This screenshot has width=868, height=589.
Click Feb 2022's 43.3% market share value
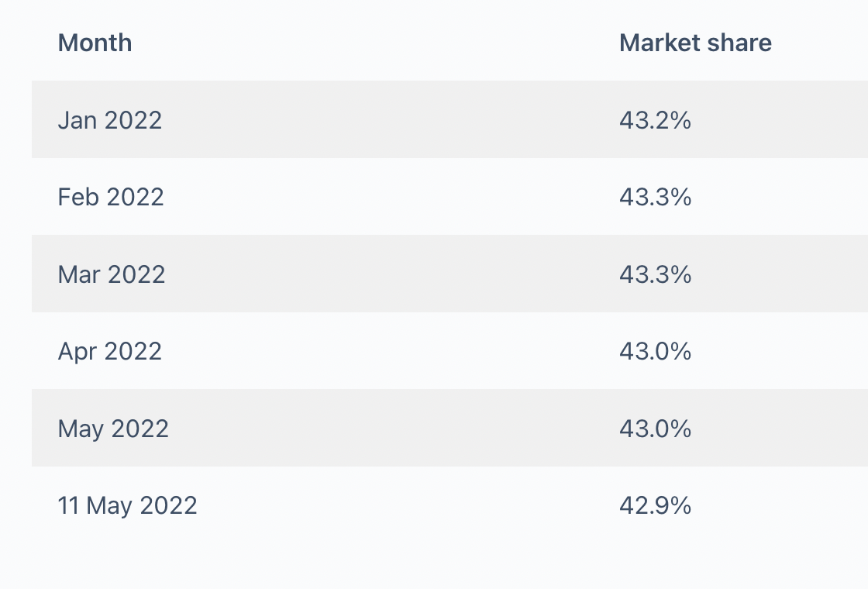point(655,197)
